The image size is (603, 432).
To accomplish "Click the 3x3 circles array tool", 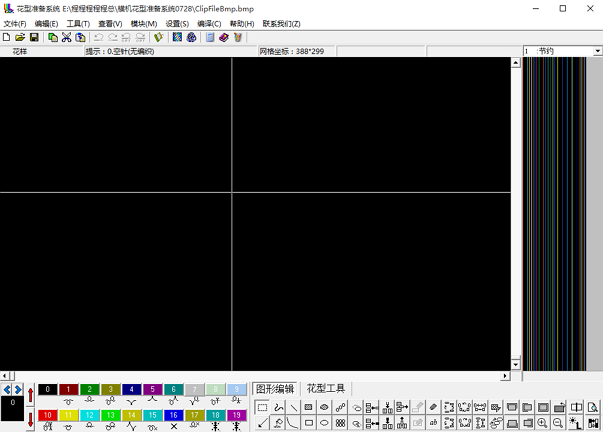I will click(x=340, y=423).
